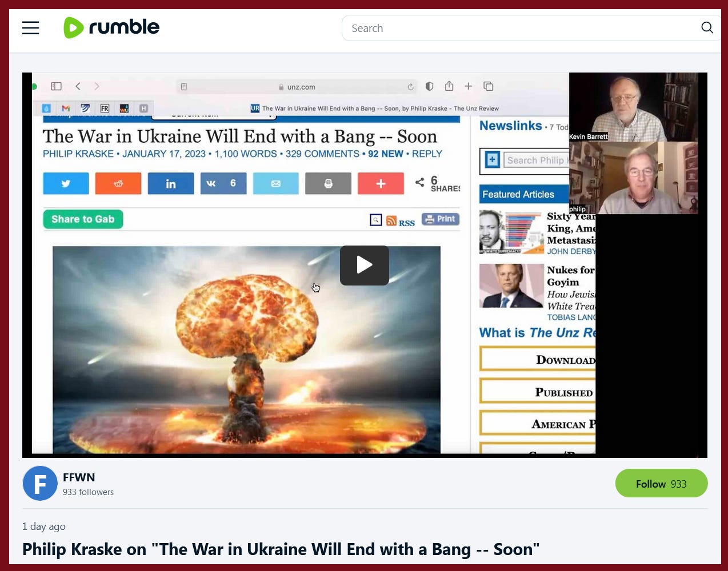
Task: Click the AMERICAN P sidebar button
Action: pos(538,424)
